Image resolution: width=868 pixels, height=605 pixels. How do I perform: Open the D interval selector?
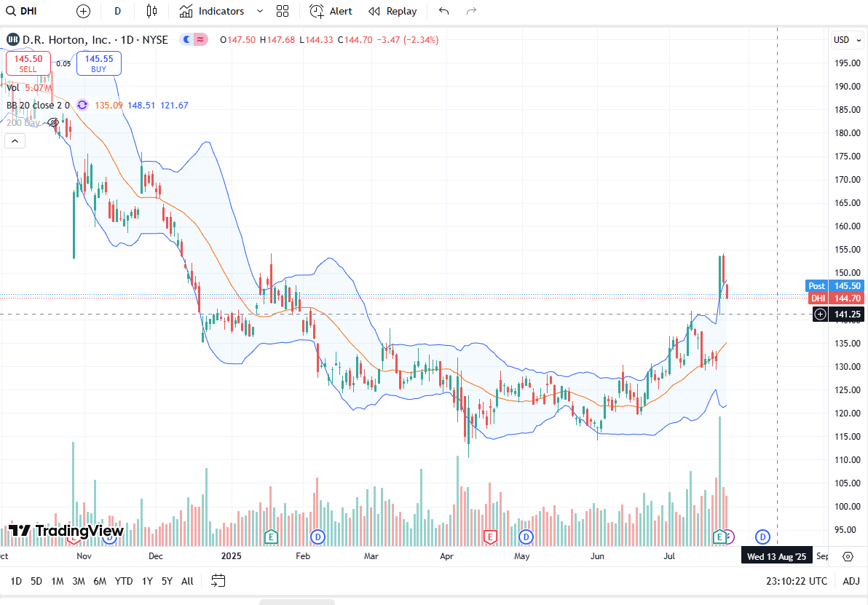[x=117, y=11]
